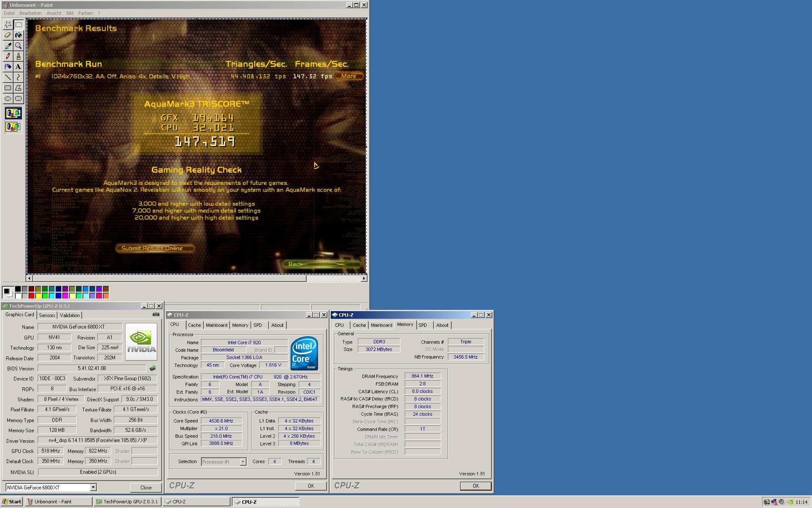Viewport: 812px width, 508px height.
Task: Choose transparent selection mode option
Action: [13, 127]
